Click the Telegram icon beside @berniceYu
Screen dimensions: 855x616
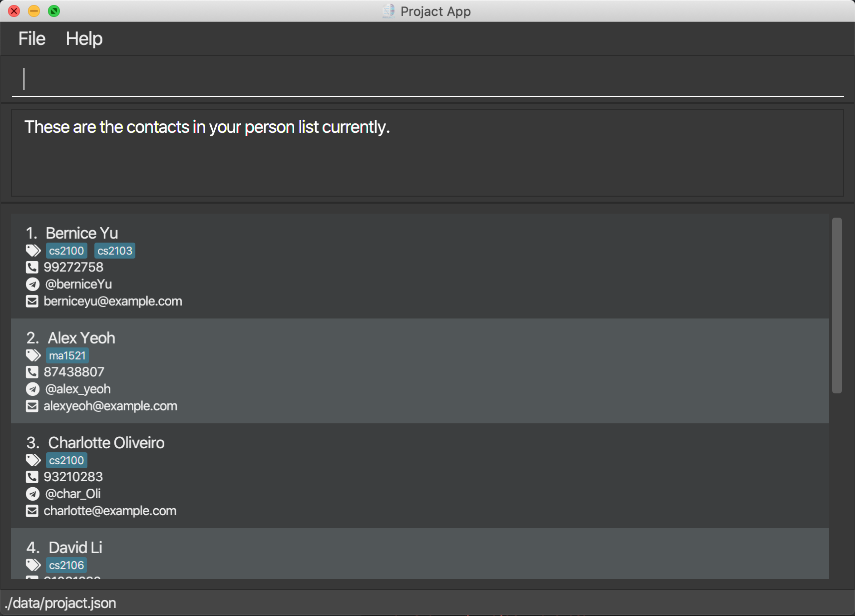(32, 284)
